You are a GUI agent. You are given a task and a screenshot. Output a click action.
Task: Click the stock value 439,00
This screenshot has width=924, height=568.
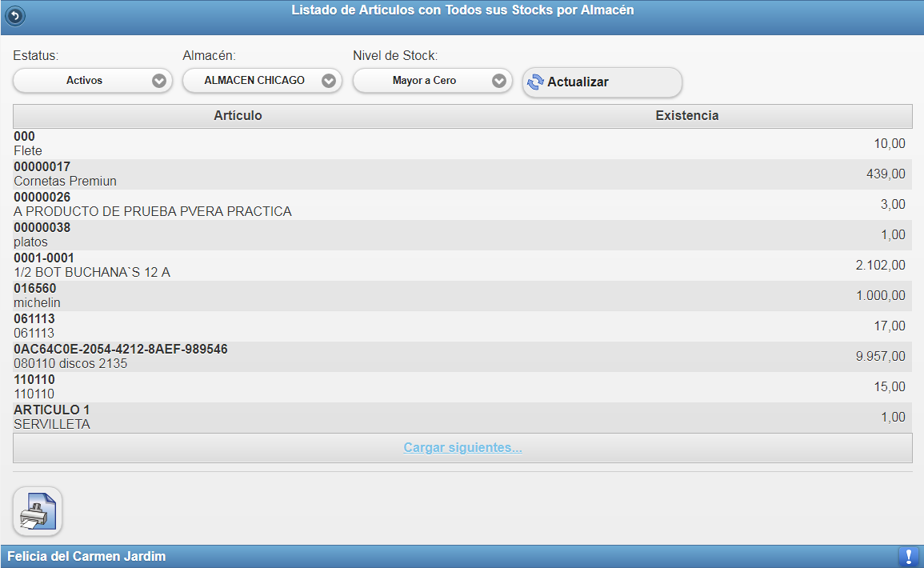tap(886, 174)
